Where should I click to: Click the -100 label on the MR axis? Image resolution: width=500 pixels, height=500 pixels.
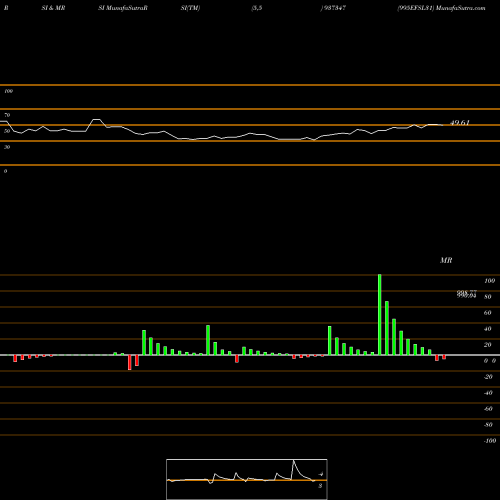(x=490, y=441)
